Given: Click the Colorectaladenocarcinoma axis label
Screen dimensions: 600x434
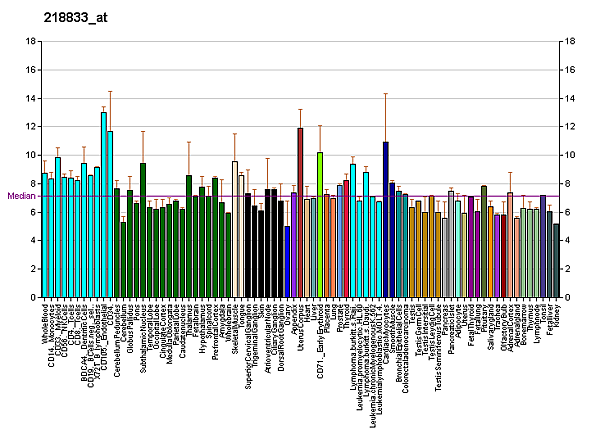Looking at the screenshot, I should tap(405, 348).
